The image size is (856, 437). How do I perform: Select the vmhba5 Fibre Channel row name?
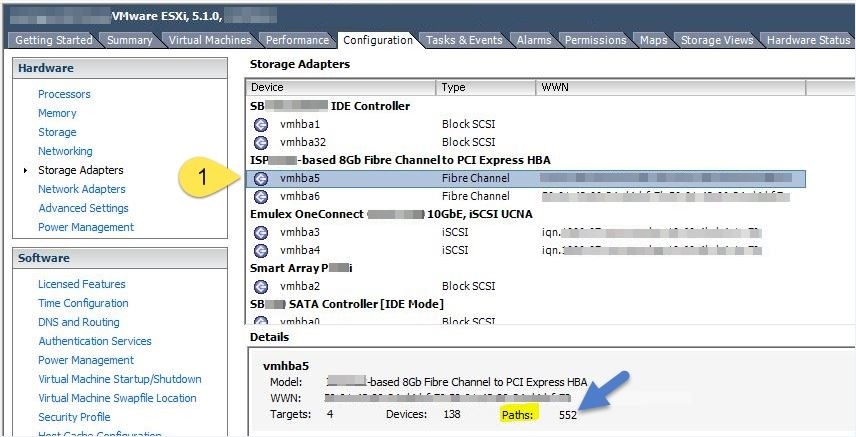click(300, 178)
